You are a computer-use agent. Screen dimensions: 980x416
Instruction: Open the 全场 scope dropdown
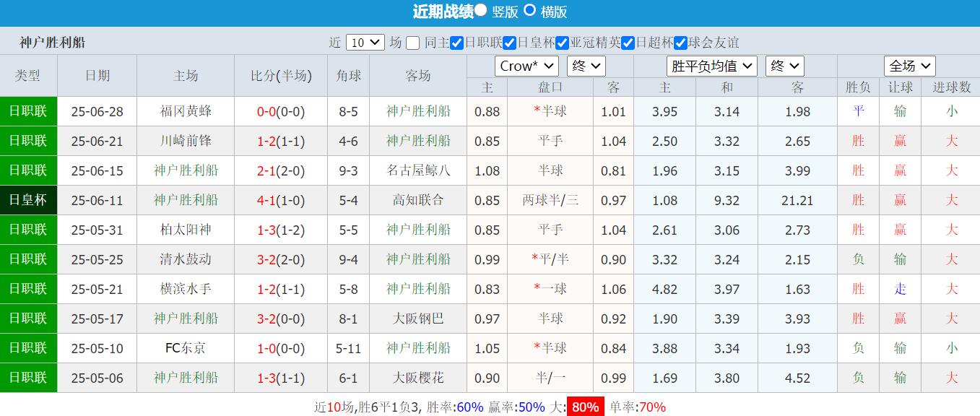[909, 66]
